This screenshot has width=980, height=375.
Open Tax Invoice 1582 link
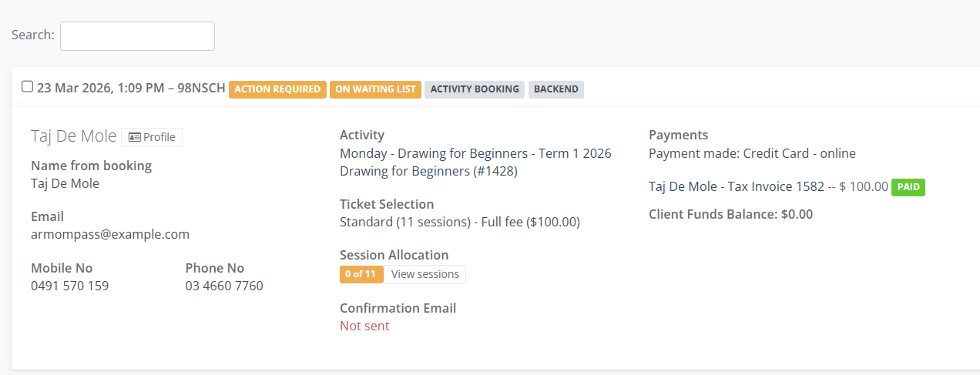pyautogui.click(x=736, y=186)
